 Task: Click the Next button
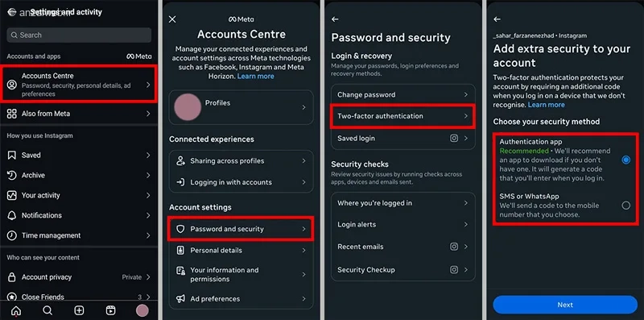565,305
